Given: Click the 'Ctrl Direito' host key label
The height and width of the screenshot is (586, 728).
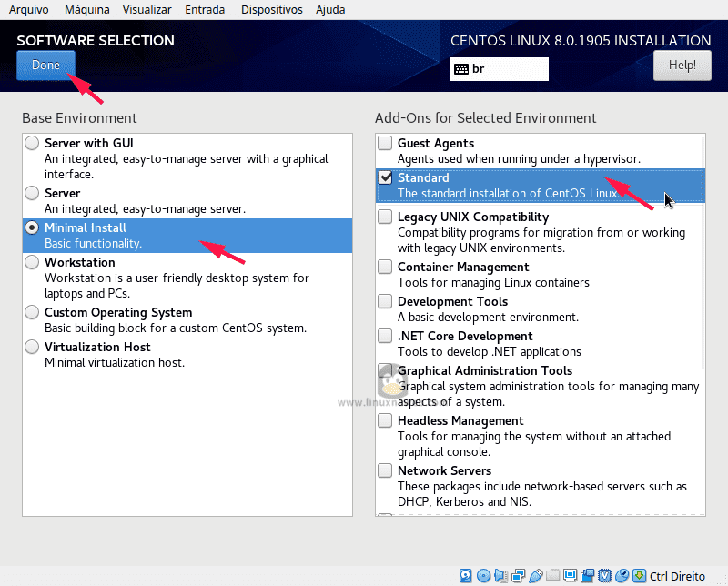Looking at the screenshot, I should pyautogui.click(x=677, y=576).
